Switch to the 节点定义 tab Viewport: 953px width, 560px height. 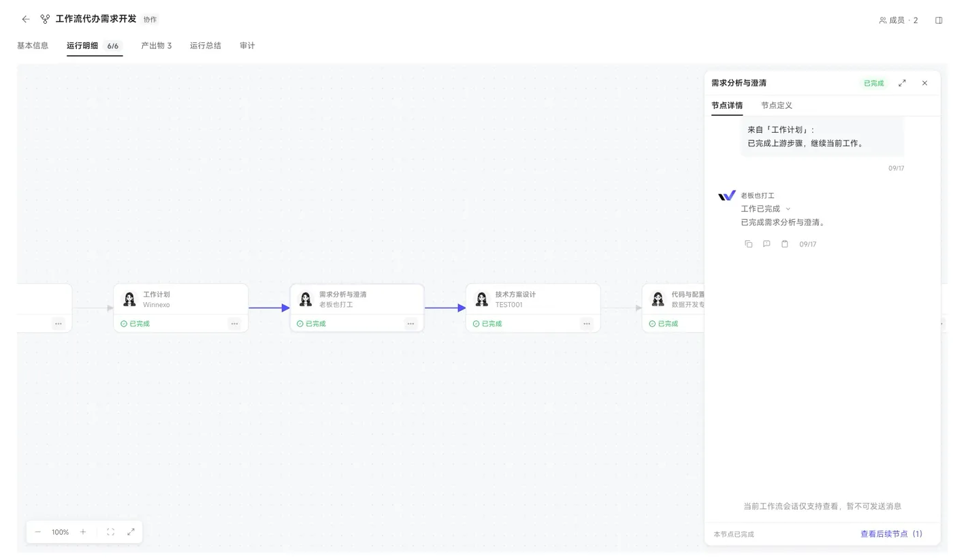(x=777, y=105)
